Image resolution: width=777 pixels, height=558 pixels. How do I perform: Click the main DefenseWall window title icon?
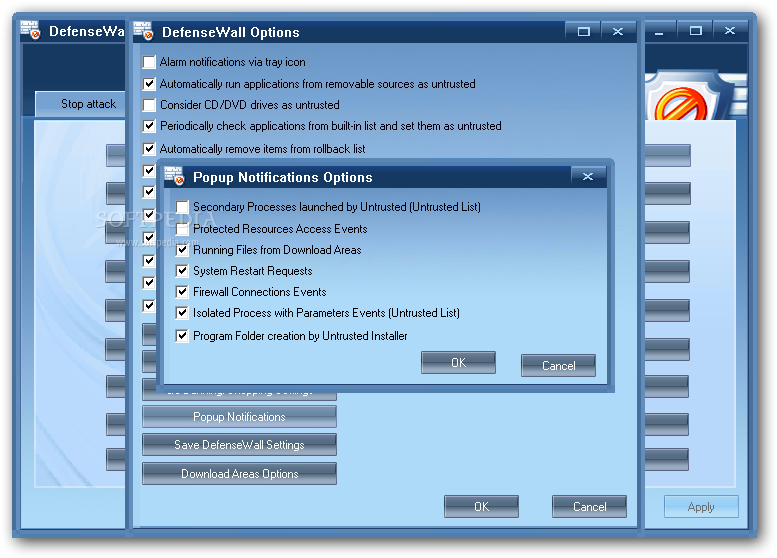click(x=30, y=30)
